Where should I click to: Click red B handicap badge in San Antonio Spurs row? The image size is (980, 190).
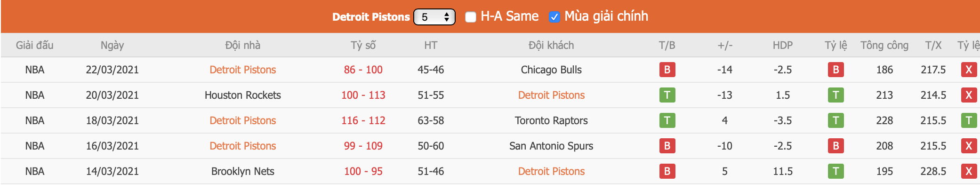click(835, 146)
